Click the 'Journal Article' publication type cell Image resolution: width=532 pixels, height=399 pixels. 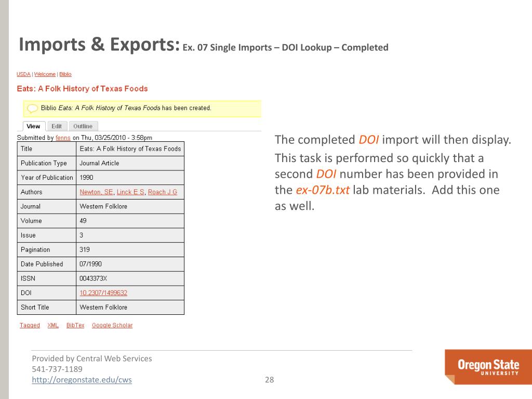[130, 163]
